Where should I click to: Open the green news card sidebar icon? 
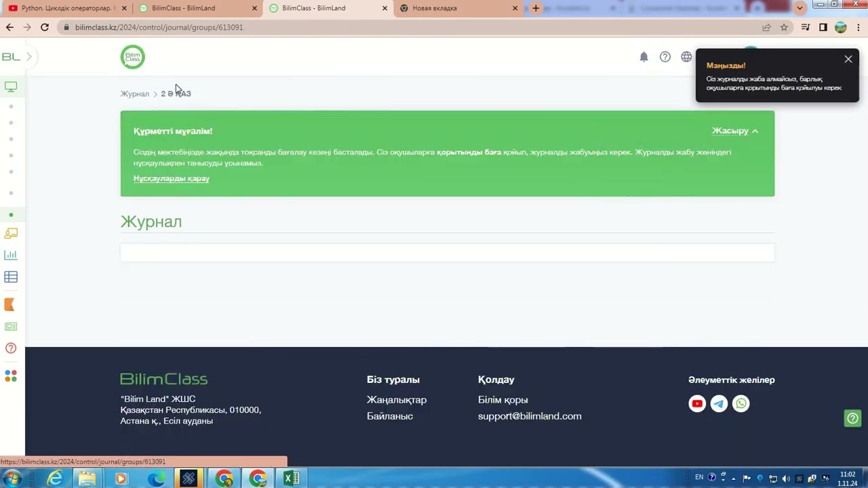point(11,327)
